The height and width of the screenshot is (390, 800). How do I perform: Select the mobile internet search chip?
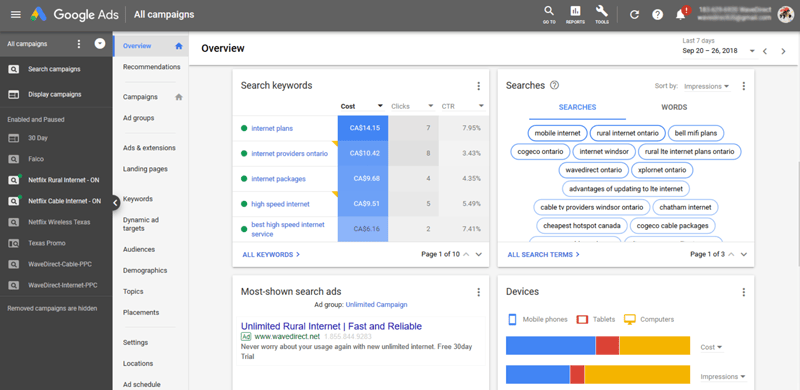point(557,133)
